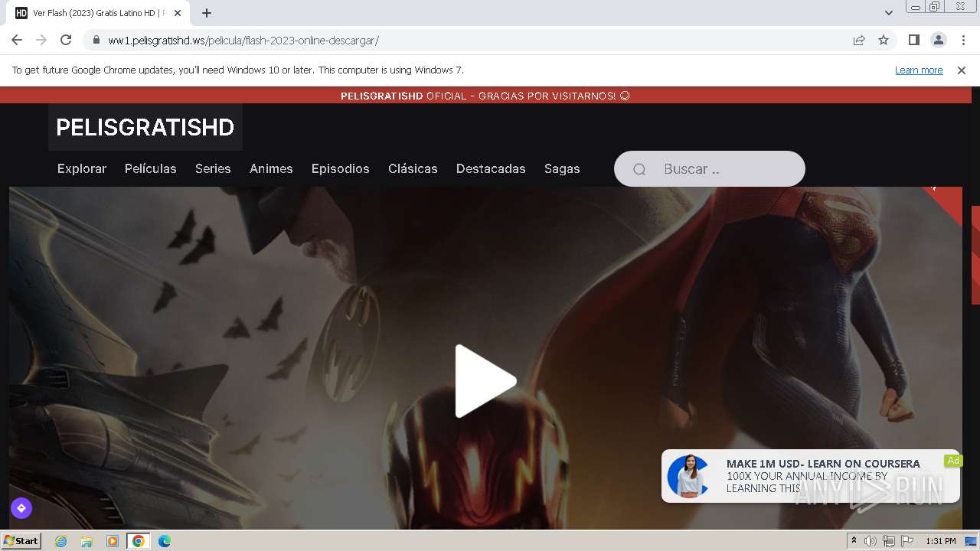Open the Animes section
The image size is (980, 551).
[x=271, y=168]
